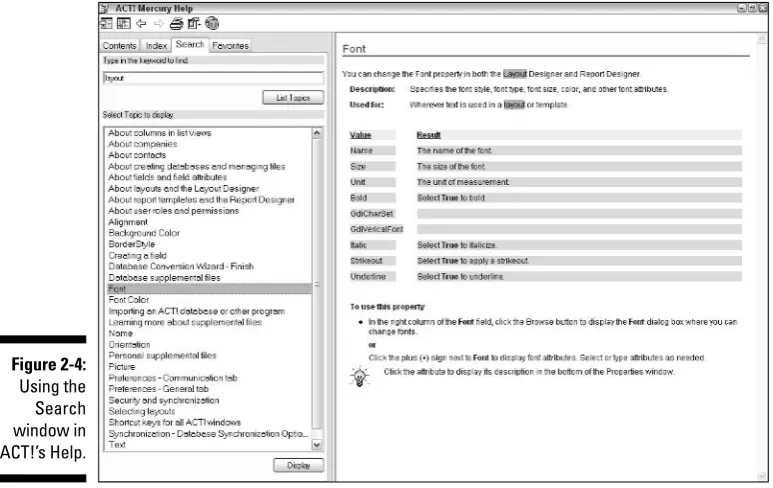This screenshot has height=488, width=773.
Task: Open the About layouts and the Layout Designer topic
Action: click(x=183, y=188)
